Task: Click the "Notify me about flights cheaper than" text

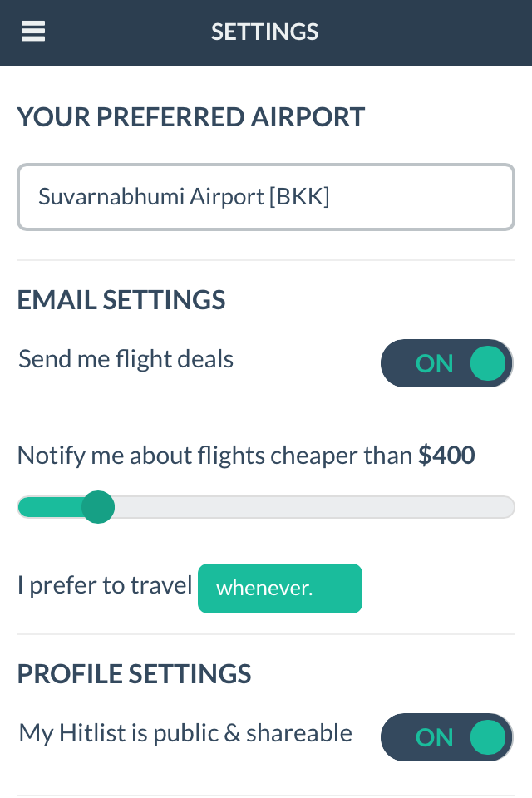Action: pyautogui.click(x=214, y=456)
